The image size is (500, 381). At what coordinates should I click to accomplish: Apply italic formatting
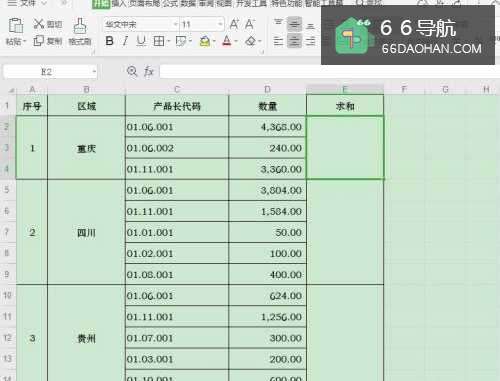(x=125, y=41)
